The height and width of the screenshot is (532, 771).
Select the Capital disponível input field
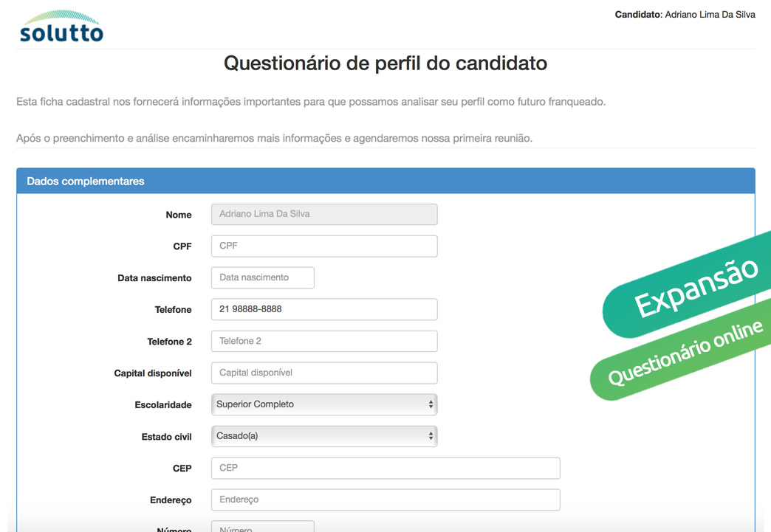[x=324, y=373]
